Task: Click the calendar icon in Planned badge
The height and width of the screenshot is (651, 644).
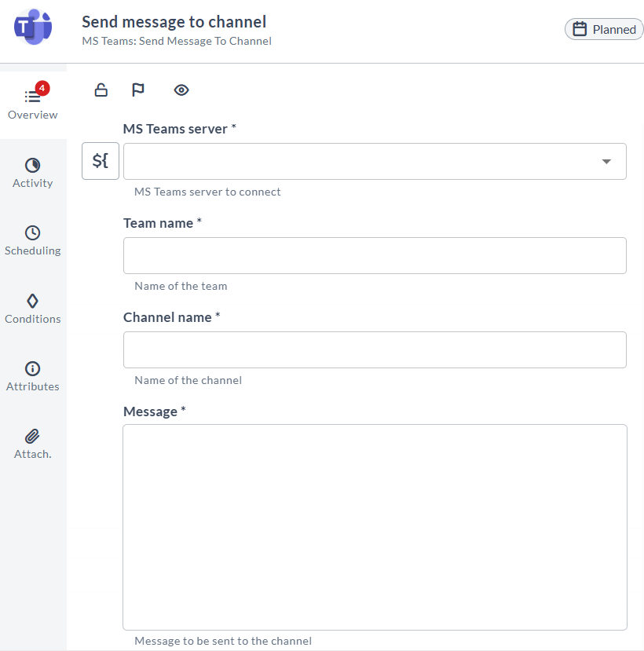Action: (580, 29)
